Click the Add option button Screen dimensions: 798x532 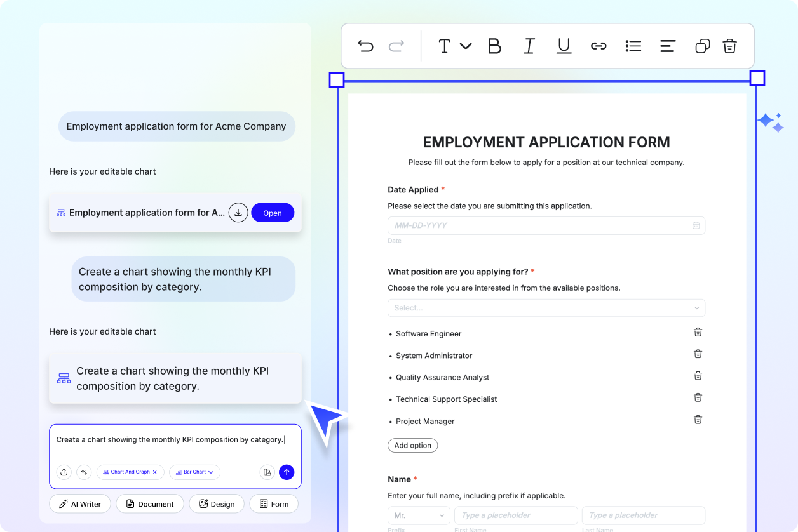tap(412, 446)
